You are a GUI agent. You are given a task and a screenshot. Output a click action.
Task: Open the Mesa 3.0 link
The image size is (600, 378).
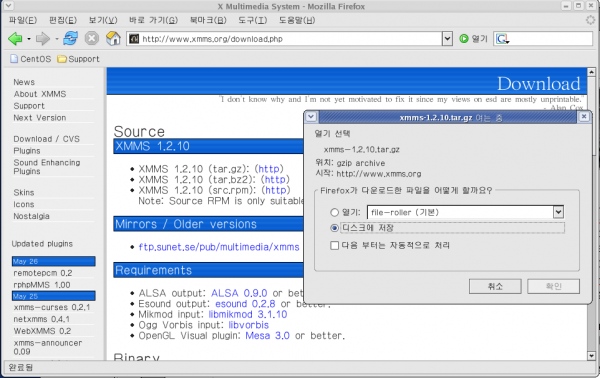(x=267, y=336)
